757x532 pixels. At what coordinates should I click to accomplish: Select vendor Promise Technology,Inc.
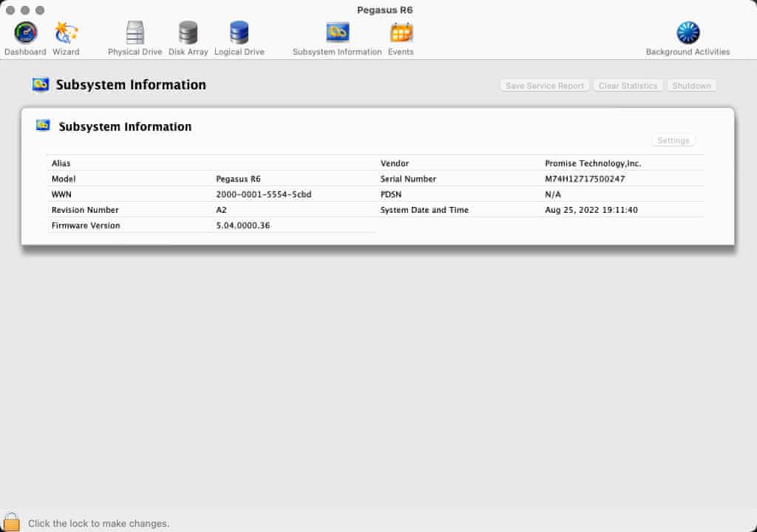pos(593,163)
